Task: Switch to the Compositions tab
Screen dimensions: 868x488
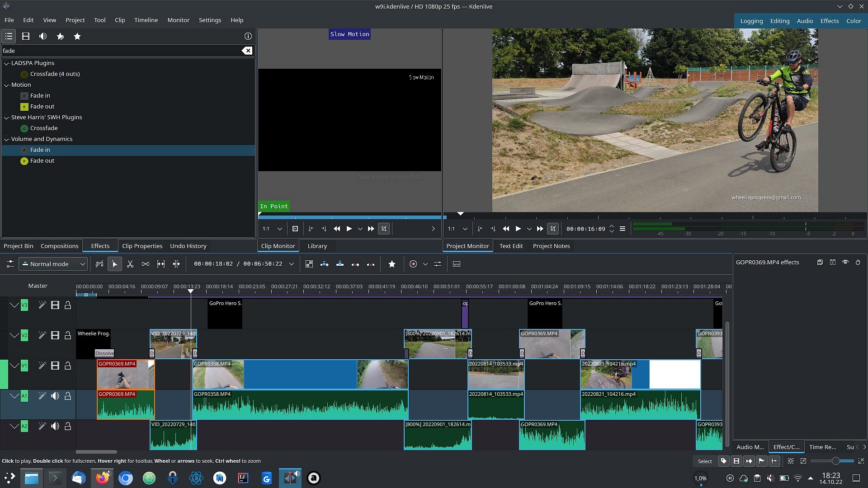Action: point(59,246)
